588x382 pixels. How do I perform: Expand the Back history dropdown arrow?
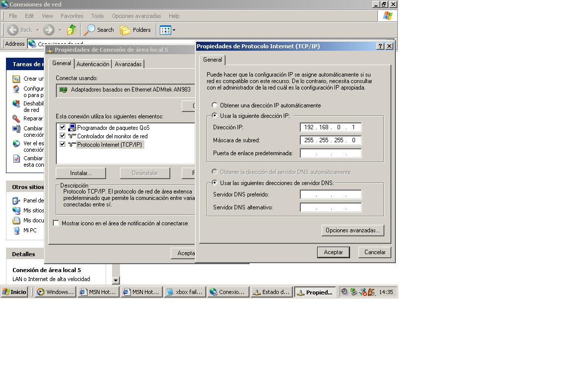pyautogui.click(x=37, y=30)
